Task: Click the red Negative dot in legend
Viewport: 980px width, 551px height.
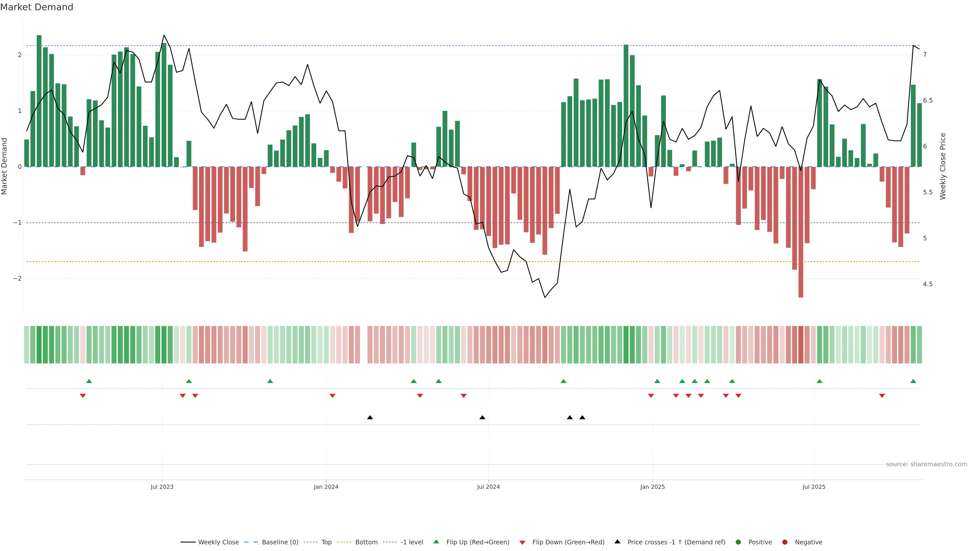Action: pyautogui.click(x=785, y=542)
